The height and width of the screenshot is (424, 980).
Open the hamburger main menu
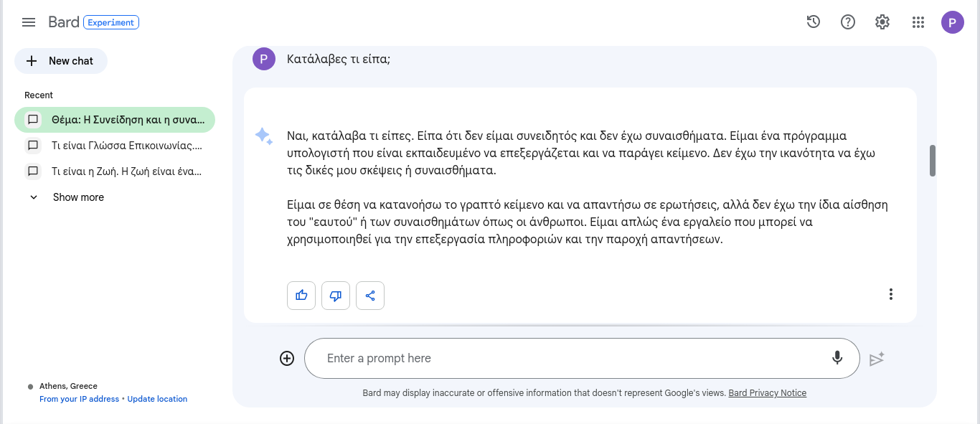click(29, 22)
